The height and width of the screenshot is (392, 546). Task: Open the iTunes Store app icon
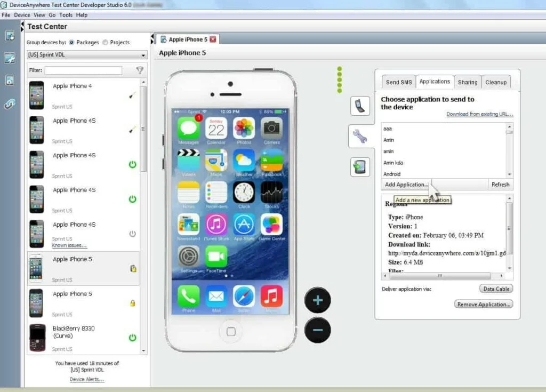216,225
